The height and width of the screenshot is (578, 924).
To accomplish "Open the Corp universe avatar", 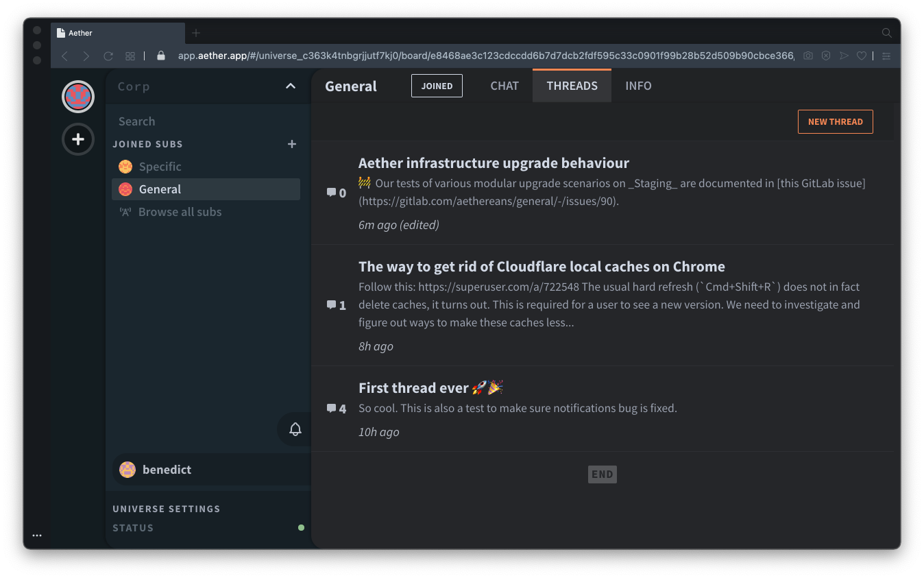I will (78, 97).
